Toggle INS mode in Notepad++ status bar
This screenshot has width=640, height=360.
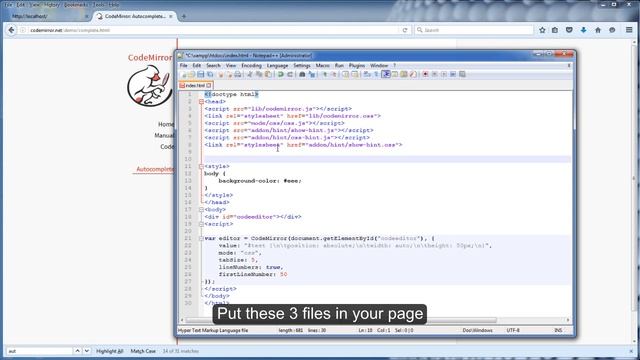558,330
